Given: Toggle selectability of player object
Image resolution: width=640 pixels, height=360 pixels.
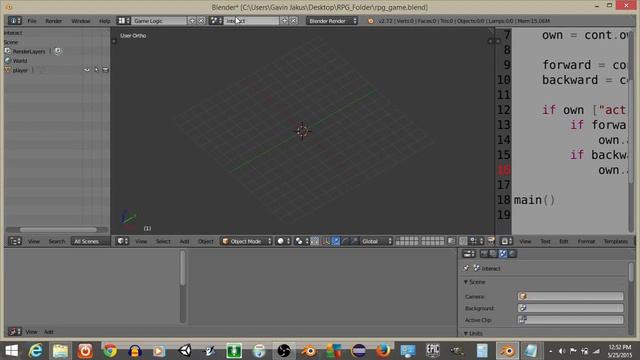Looking at the screenshot, I should tap(96, 70).
